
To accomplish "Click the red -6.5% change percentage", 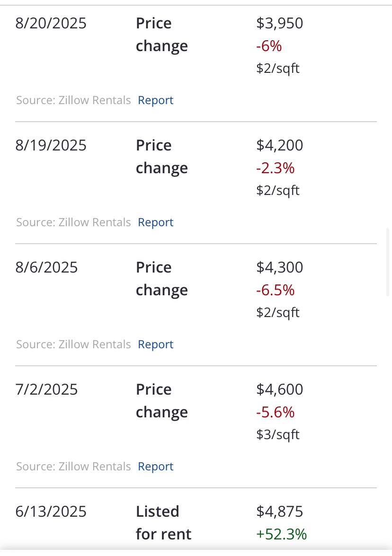I will [275, 290].
